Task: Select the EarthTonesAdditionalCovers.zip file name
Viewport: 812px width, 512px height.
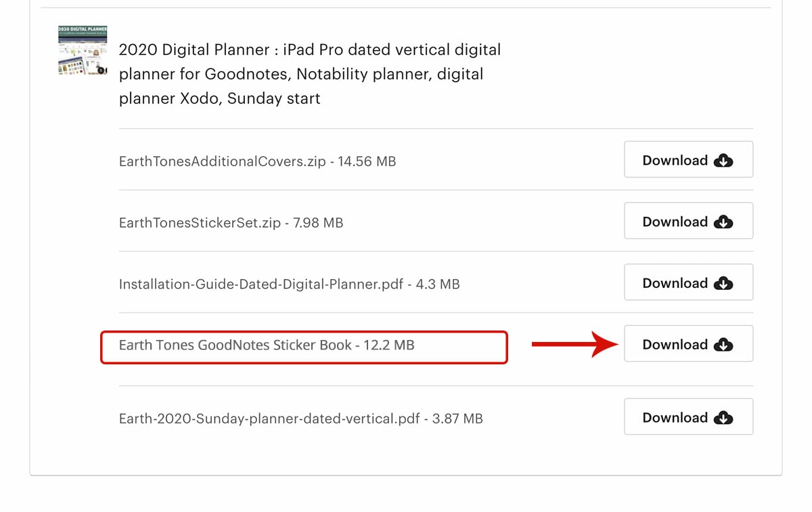Action: click(x=222, y=162)
